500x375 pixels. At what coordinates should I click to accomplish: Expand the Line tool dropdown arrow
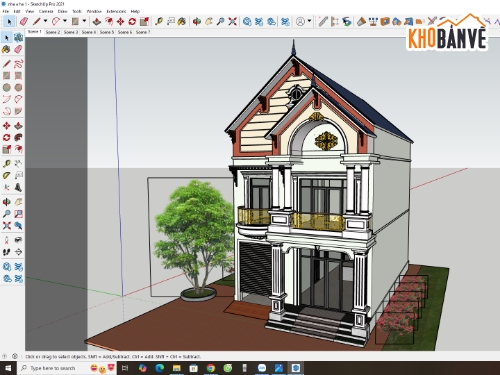point(45,21)
